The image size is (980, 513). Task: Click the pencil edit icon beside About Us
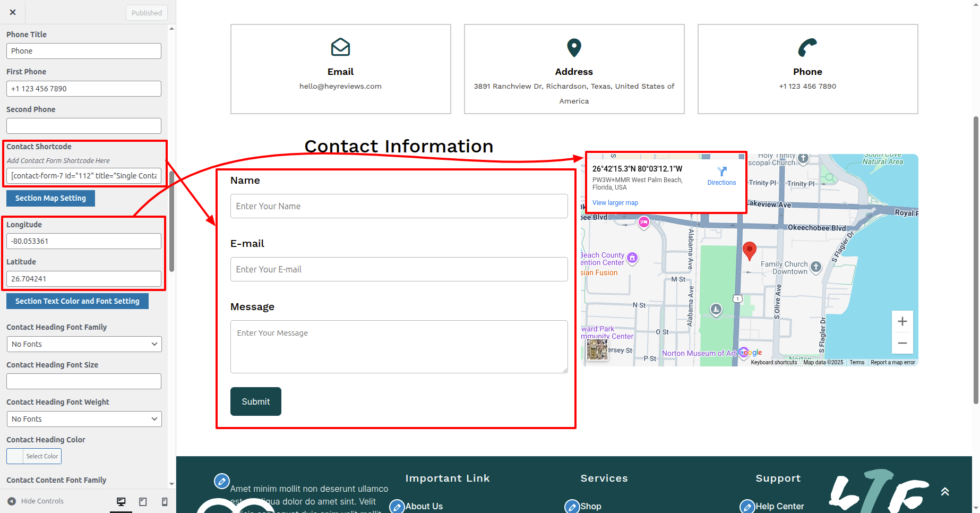point(397,507)
